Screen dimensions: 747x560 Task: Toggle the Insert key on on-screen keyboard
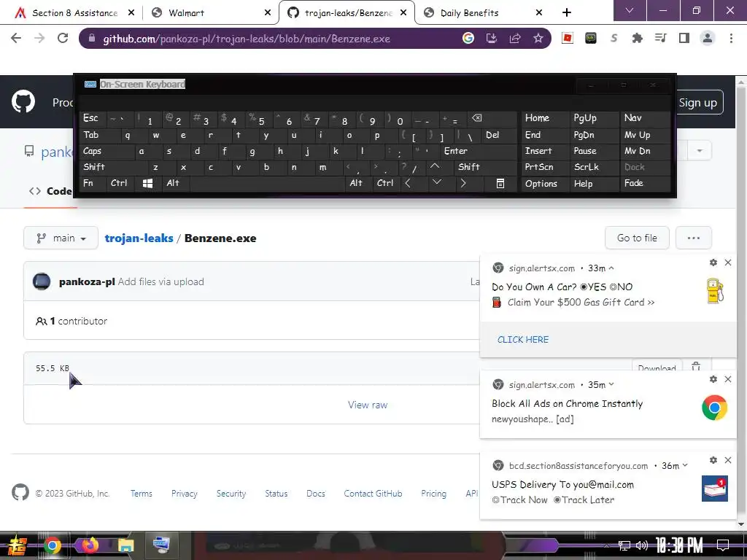545,151
